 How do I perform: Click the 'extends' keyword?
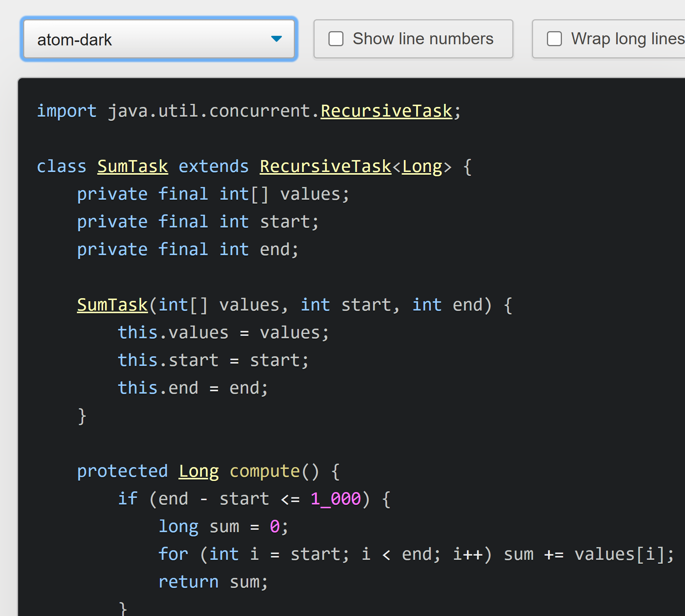pos(214,167)
